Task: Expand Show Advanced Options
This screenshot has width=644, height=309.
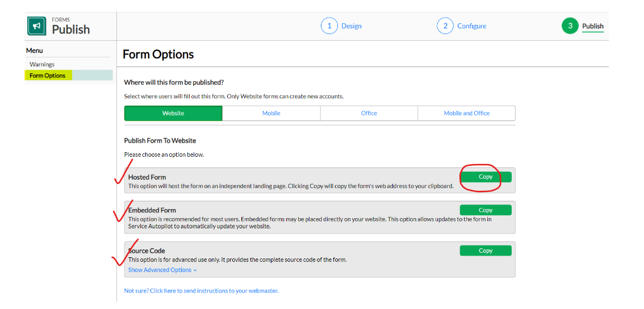Action: tap(162, 270)
